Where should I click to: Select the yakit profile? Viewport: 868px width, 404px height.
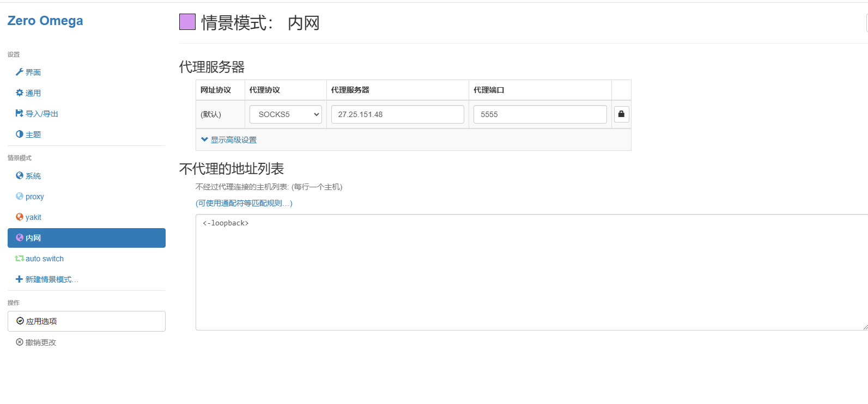[x=86, y=217]
